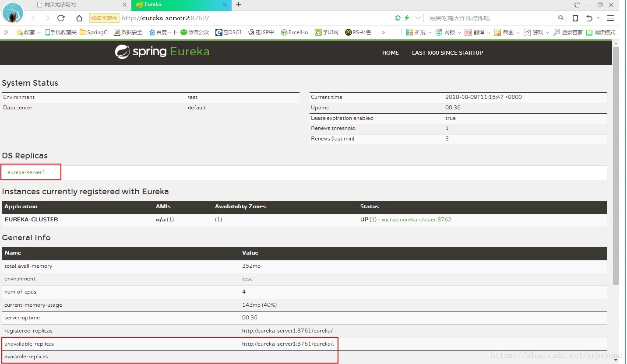Open the skin shirt icon in title bar

577,5
